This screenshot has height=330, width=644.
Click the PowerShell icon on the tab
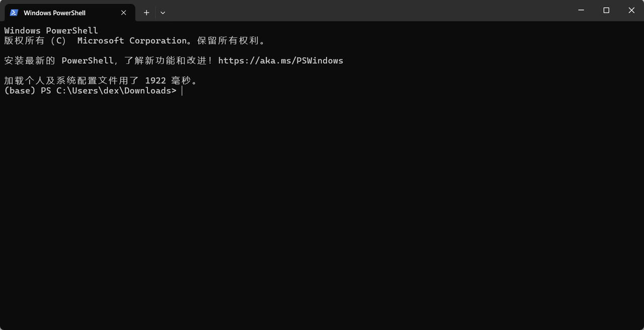pyautogui.click(x=14, y=13)
